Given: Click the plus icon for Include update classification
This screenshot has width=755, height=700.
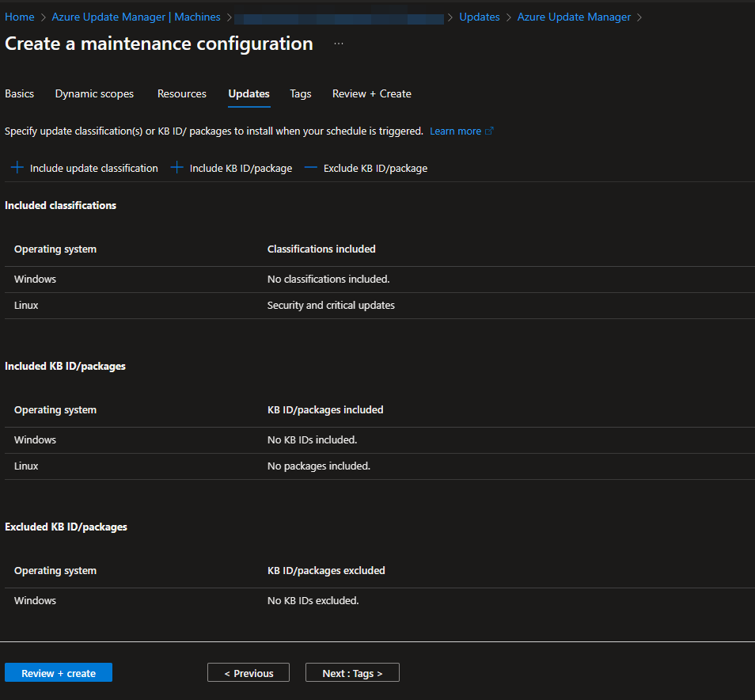Looking at the screenshot, I should click(17, 168).
